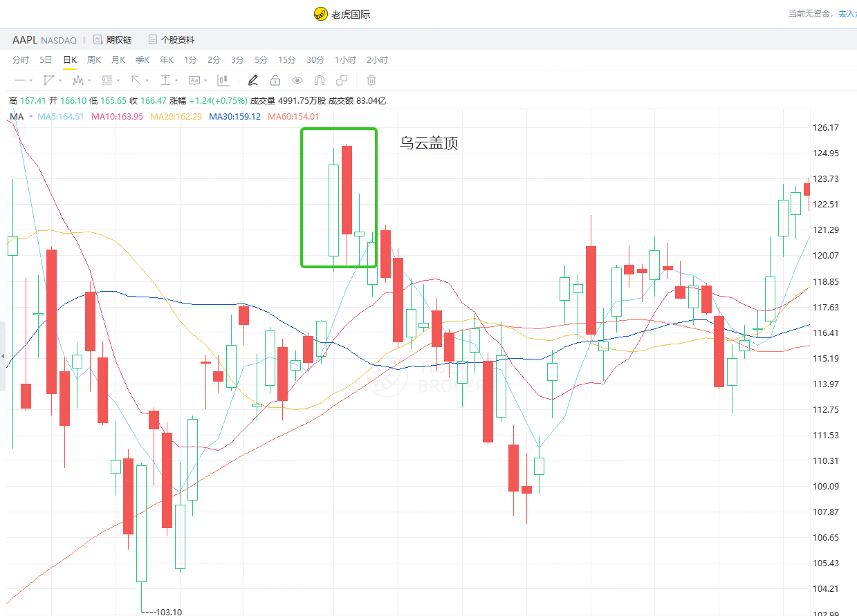Select the 日K daily chart tab

70,60
